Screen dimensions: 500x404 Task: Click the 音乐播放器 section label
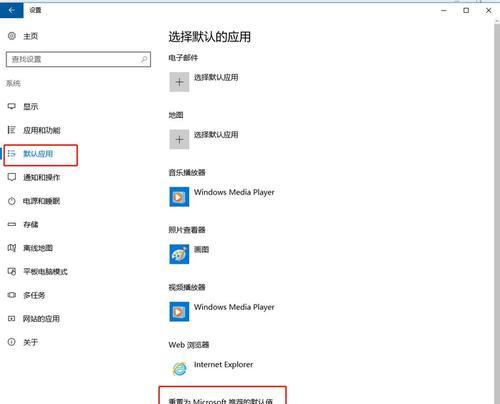click(x=187, y=172)
